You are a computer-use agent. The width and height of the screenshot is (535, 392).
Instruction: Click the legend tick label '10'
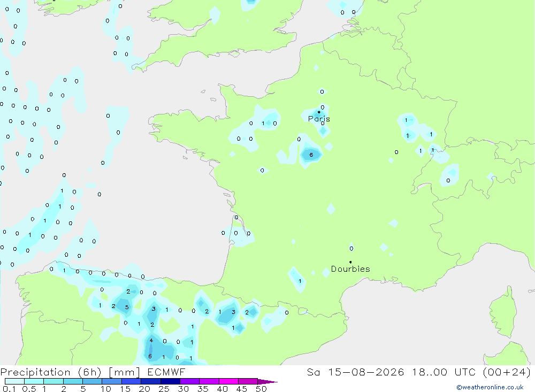(x=106, y=389)
